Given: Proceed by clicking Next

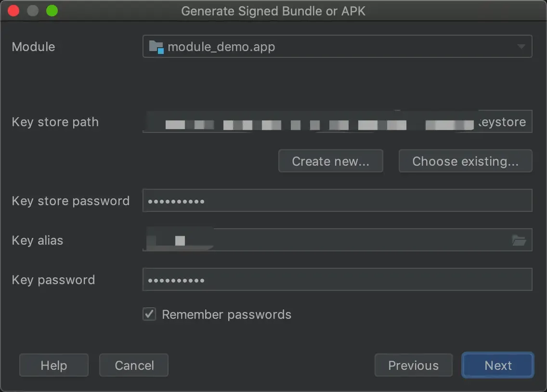Looking at the screenshot, I should pyautogui.click(x=497, y=365).
